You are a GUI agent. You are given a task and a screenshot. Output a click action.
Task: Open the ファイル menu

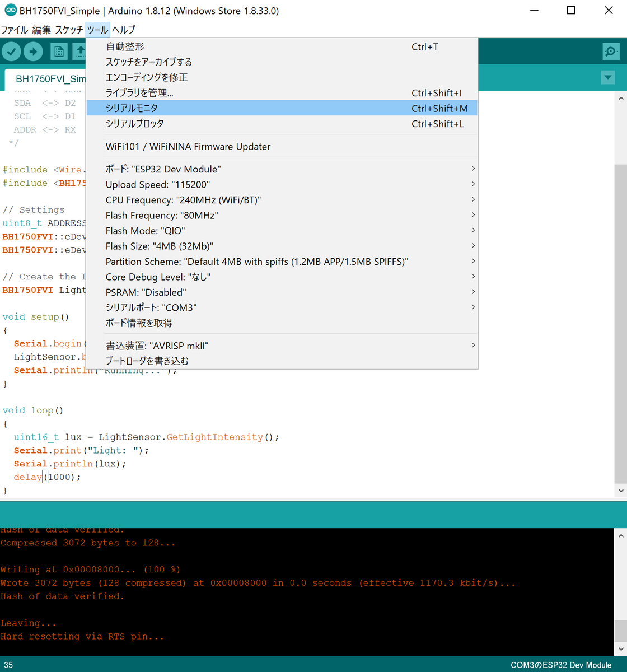[x=14, y=30]
